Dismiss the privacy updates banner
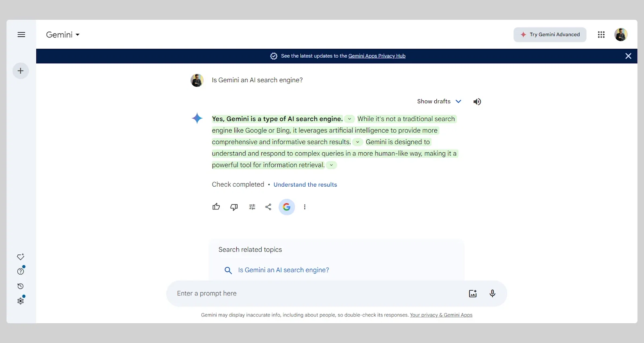Screen dimensions: 644x343 [628, 56]
